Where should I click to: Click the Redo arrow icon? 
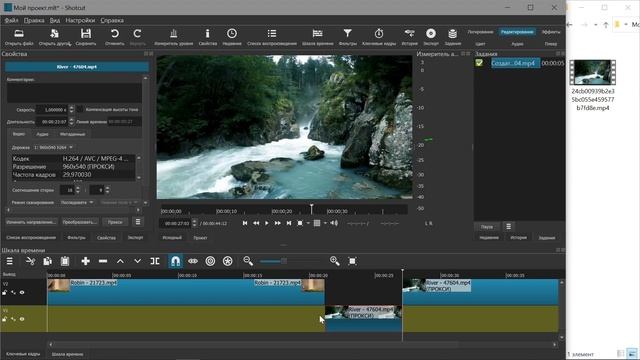(138, 33)
